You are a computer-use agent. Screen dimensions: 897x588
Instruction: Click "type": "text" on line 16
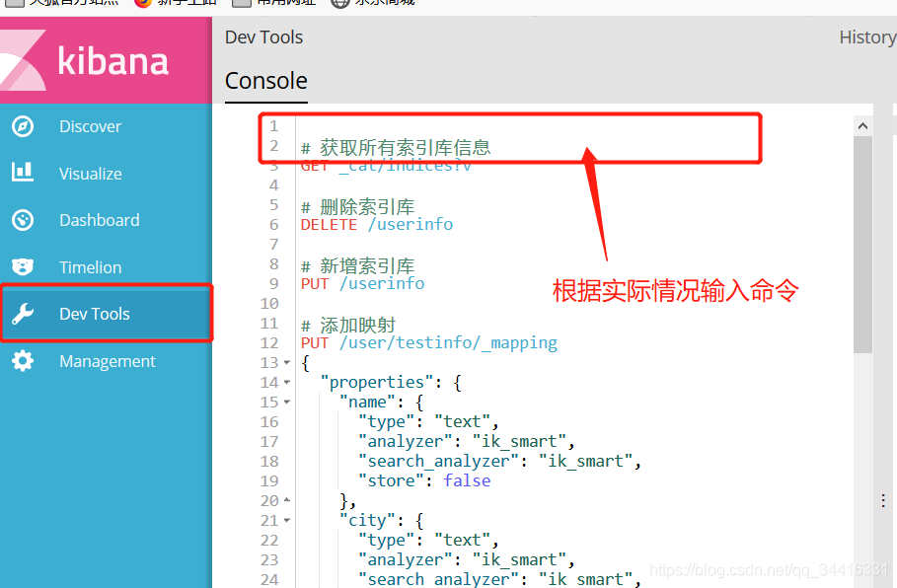428,422
